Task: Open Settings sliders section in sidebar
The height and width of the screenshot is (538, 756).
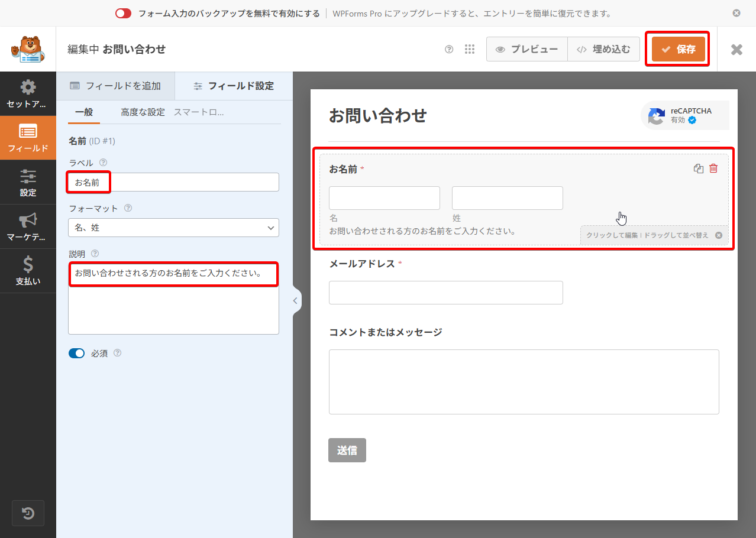Action: (x=28, y=182)
